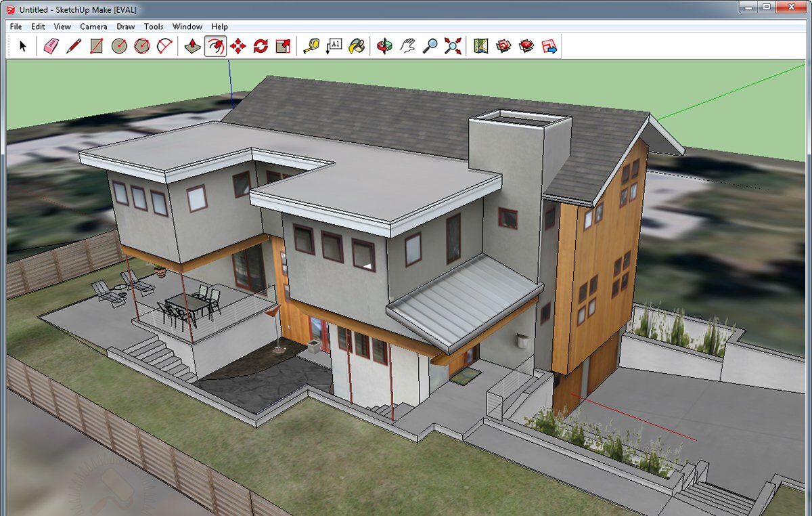This screenshot has width=812, height=516.
Task: Open the File menu
Action: tap(16, 26)
